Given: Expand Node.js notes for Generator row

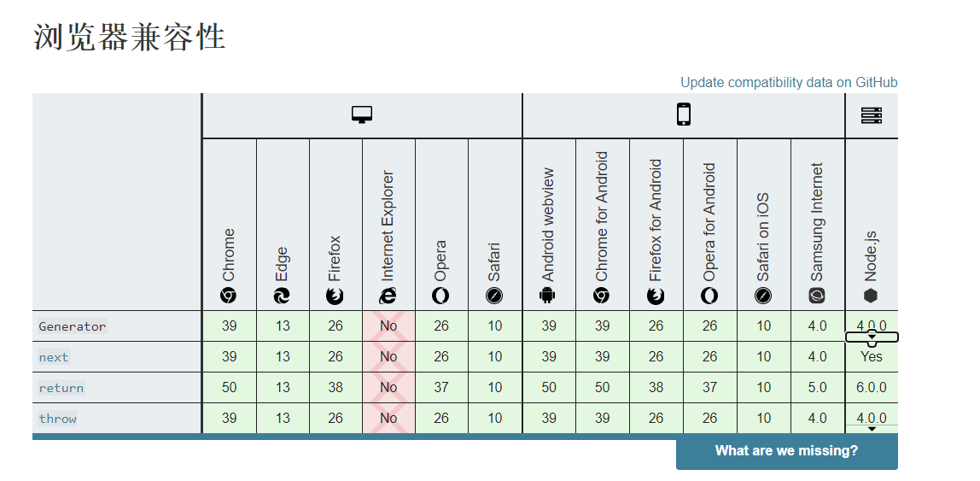Looking at the screenshot, I should click(x=872, y=337).
